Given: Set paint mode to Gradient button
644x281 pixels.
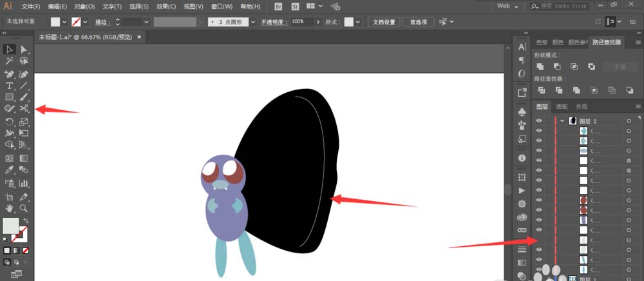Looking at the screenshot, I should (x=17, y=251).
